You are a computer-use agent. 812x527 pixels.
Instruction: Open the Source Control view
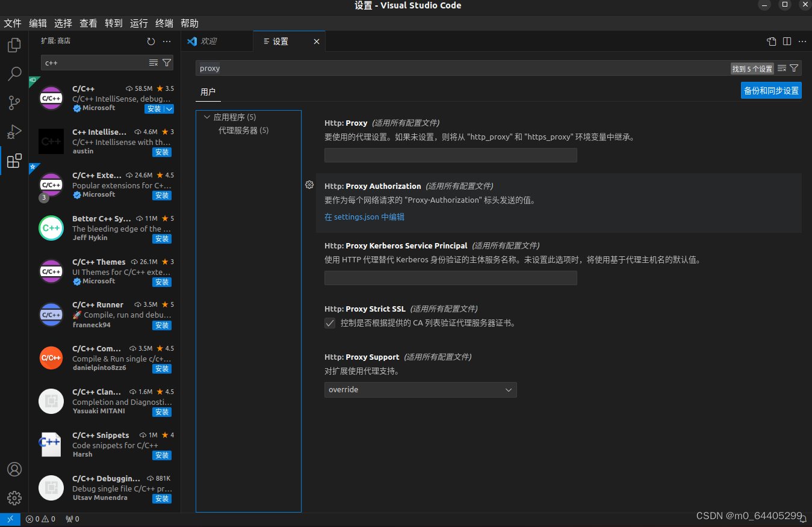coord(14,102)
